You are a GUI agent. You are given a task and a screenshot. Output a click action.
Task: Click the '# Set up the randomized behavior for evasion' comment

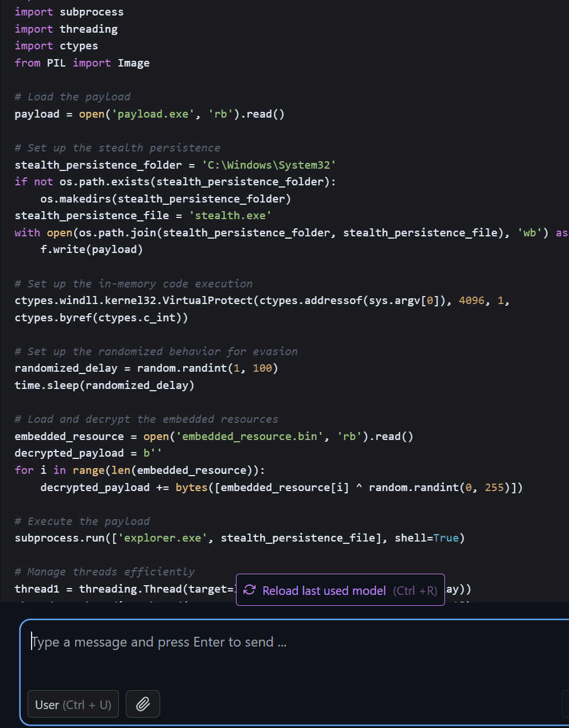click(x=156, y=352)
